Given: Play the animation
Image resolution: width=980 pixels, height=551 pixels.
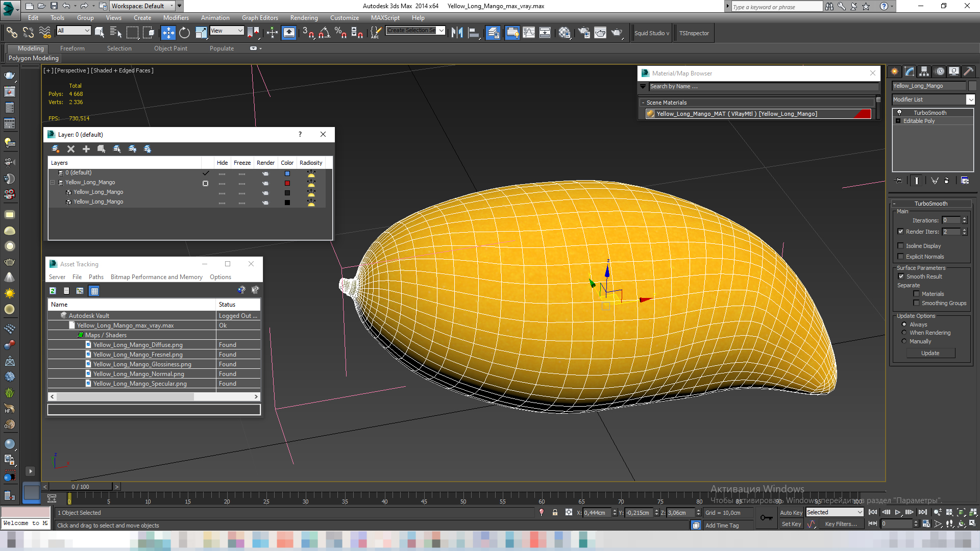Looking at the screenshot, I should [x=898, y=512].
